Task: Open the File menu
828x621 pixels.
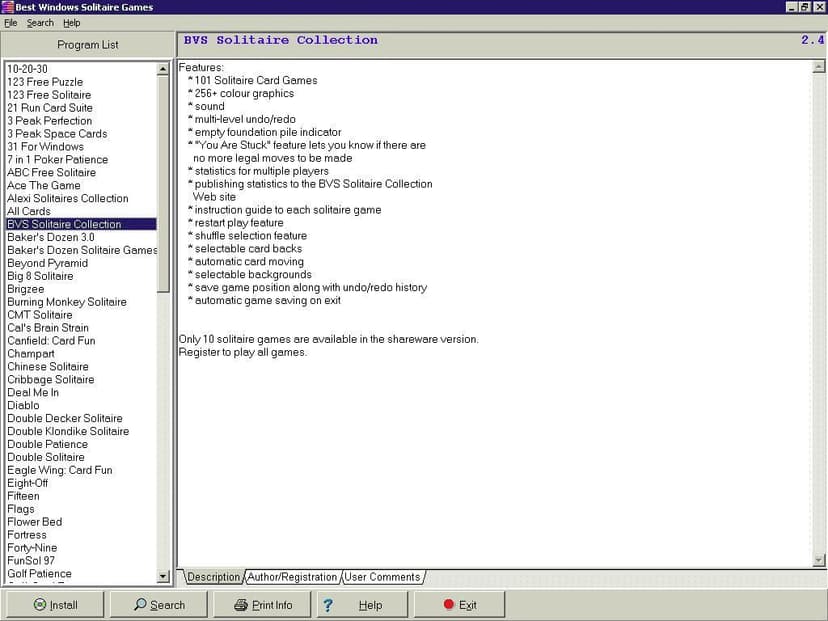Action: pyautogui.click(x=11, y=23)
